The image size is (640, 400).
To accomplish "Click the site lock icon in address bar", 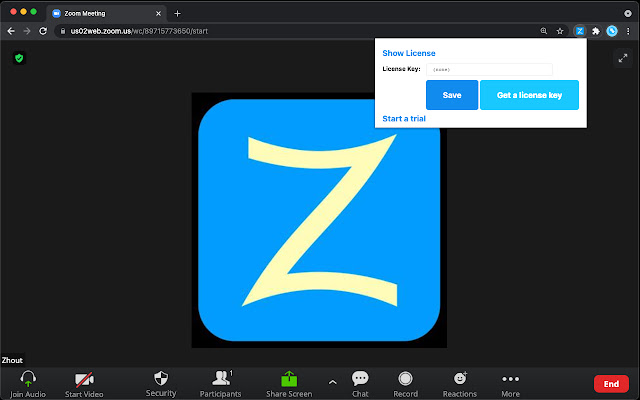I will [x=63, y=31].
